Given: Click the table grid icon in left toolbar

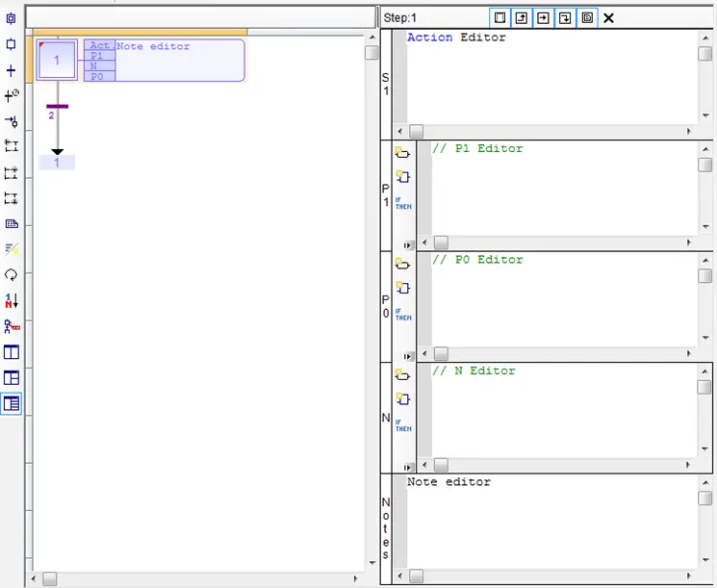Looking at the screenshot, I should tap(12, 223).
